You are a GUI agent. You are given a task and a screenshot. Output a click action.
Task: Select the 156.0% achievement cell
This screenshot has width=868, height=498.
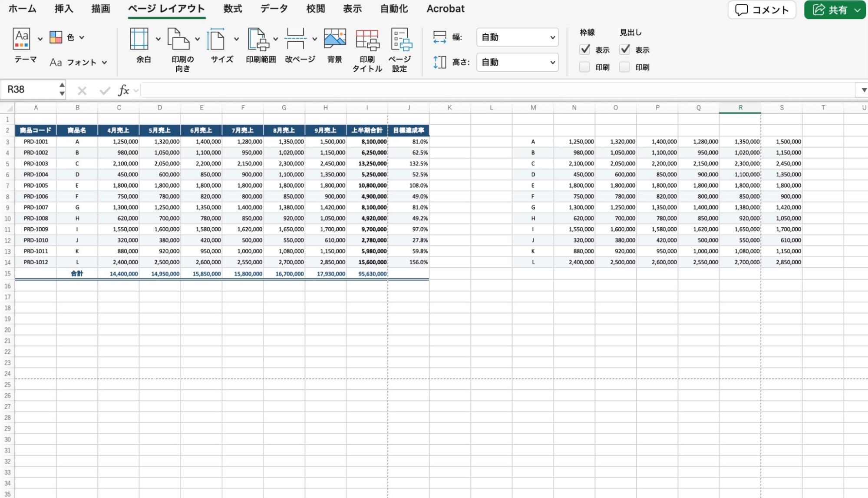(409, 262)
